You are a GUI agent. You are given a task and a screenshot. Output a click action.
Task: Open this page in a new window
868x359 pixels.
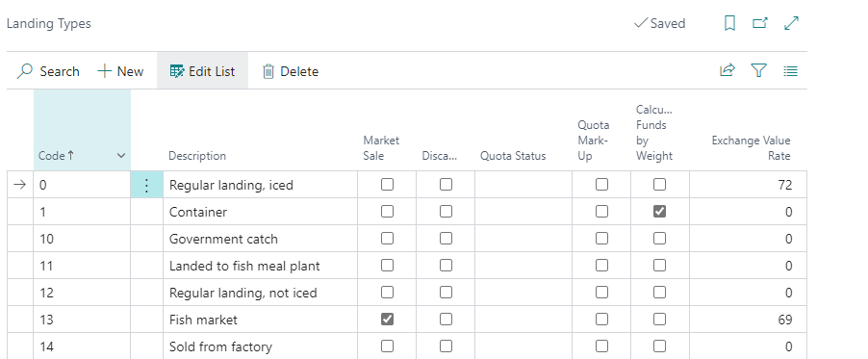[760, 23]
